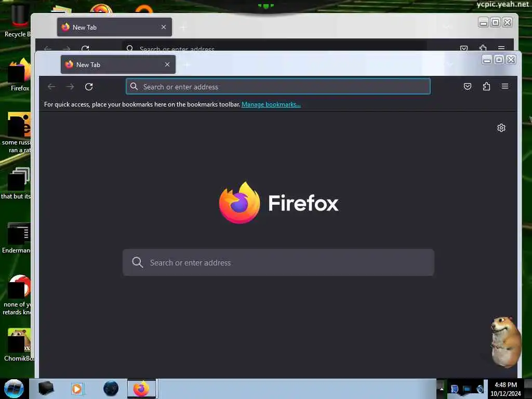Click the Manage bookmarks link
Viewport: 532px width, 399px height.
(x=271, y=104)
